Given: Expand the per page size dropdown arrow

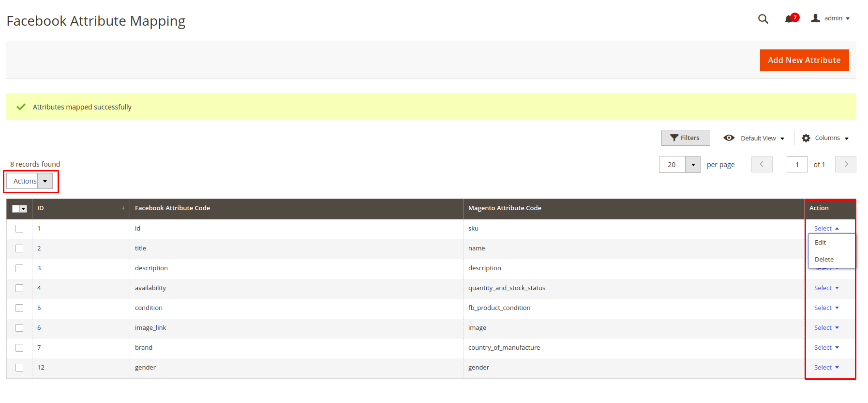Looking at the screenshot, I should (693, 165).
